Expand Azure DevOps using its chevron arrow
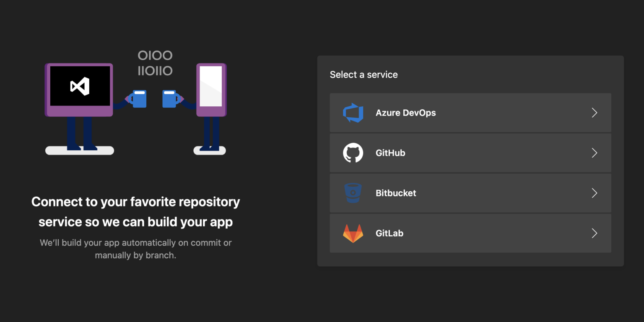 [x=594, y=113]
